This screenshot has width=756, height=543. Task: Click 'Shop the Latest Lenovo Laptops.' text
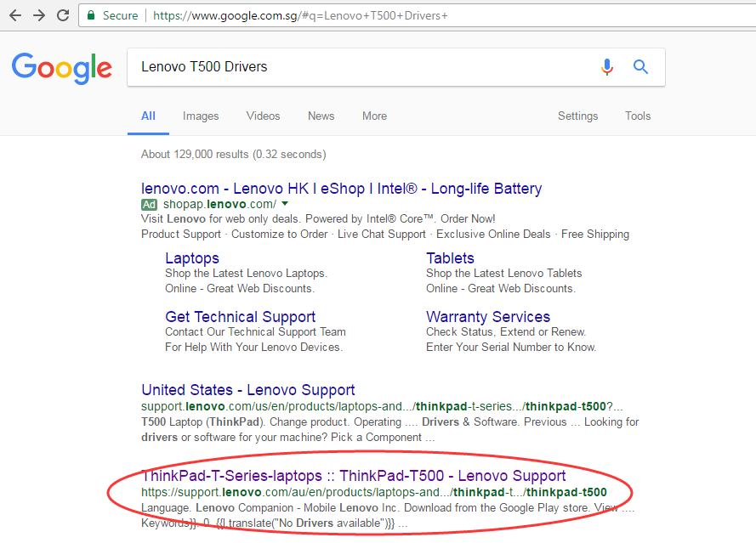click(247, 273)
